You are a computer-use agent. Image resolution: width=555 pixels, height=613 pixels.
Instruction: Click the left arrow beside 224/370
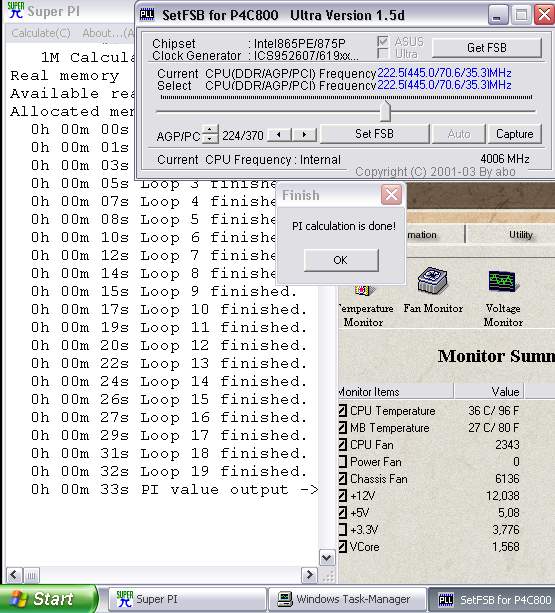tap(279, 135)
